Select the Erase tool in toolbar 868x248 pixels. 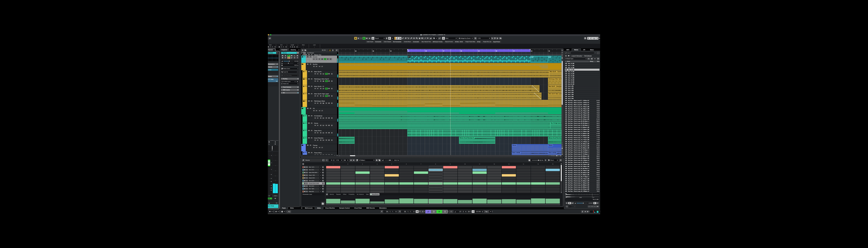pyautogui.click(x=406, y=38)
